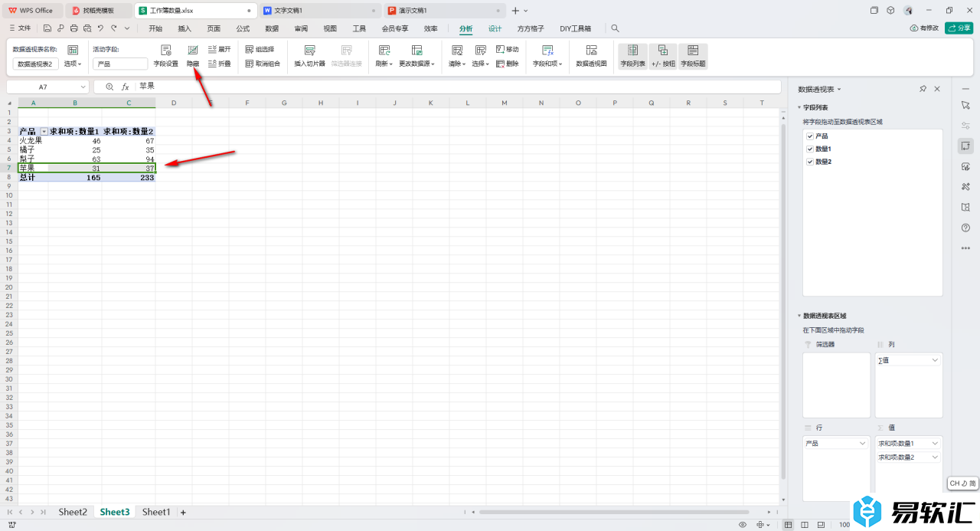Image resolution: width=980 pixels, height=531 pixels.
Task: Click the PivotChart (数据透视图) icon
Action: [591, 50]
